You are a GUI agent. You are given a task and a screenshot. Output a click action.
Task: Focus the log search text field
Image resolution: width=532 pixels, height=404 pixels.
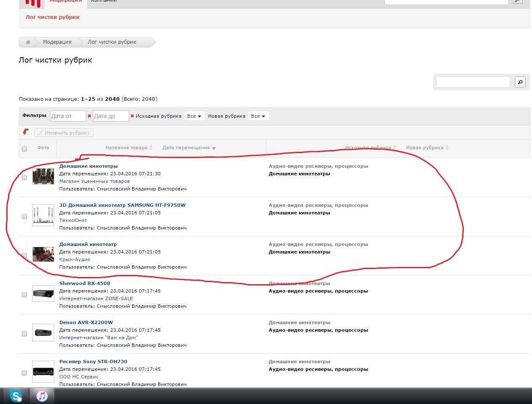point(473,82)
